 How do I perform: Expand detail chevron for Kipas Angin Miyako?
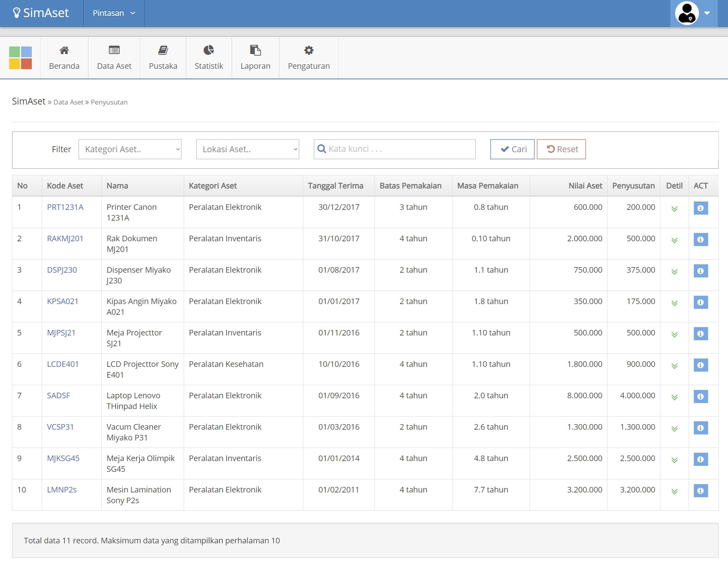(674, 303)
